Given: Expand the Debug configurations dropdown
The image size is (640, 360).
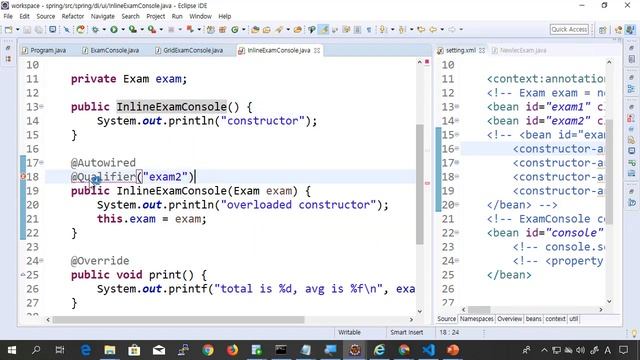Looking at the screenshot, I should click(104, 29).
